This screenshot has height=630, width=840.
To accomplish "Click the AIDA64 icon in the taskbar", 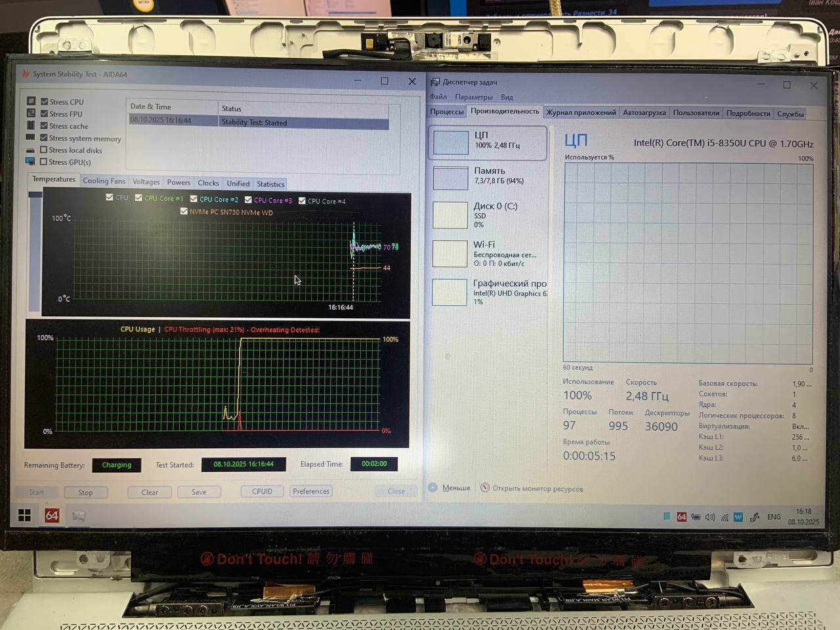I will coord(52,516).
